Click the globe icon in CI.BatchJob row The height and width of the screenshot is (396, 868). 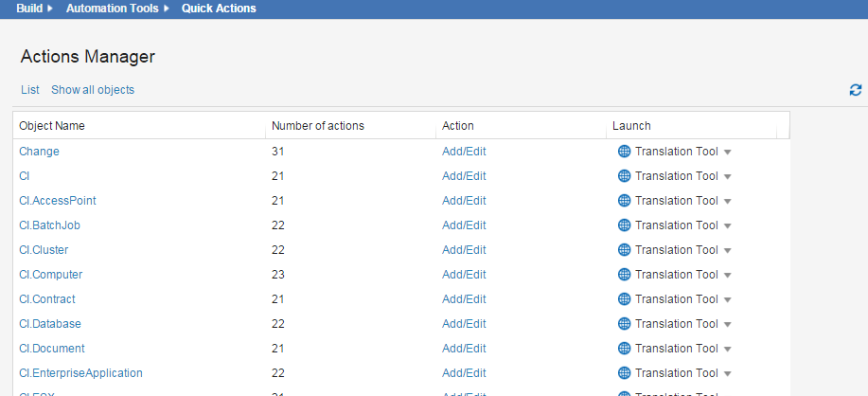[x=624, y=225]
